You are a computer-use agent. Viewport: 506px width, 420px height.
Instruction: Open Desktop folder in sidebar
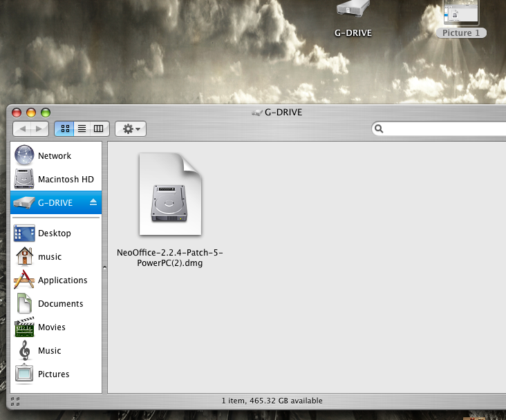(x=56, y=233)
